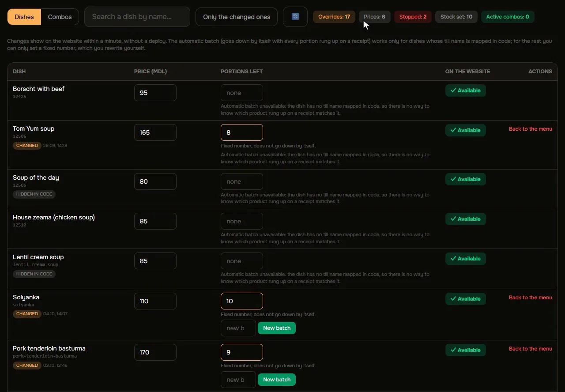The width and height of the screenshot is (565, 392).
Task: Click the new batch amount field for Solyanka
Action: pyautogui.click(x=238, y=328)
